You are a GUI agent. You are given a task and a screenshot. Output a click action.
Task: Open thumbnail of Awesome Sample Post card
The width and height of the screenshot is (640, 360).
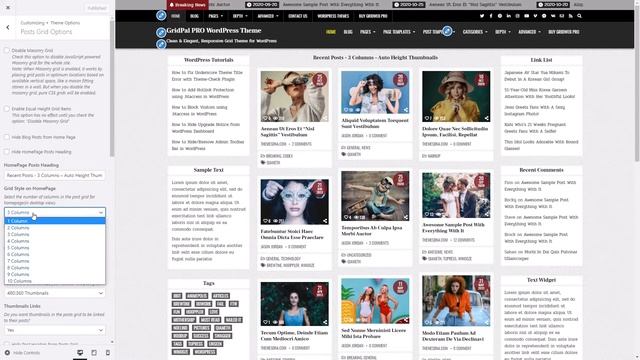click(456, 195)
